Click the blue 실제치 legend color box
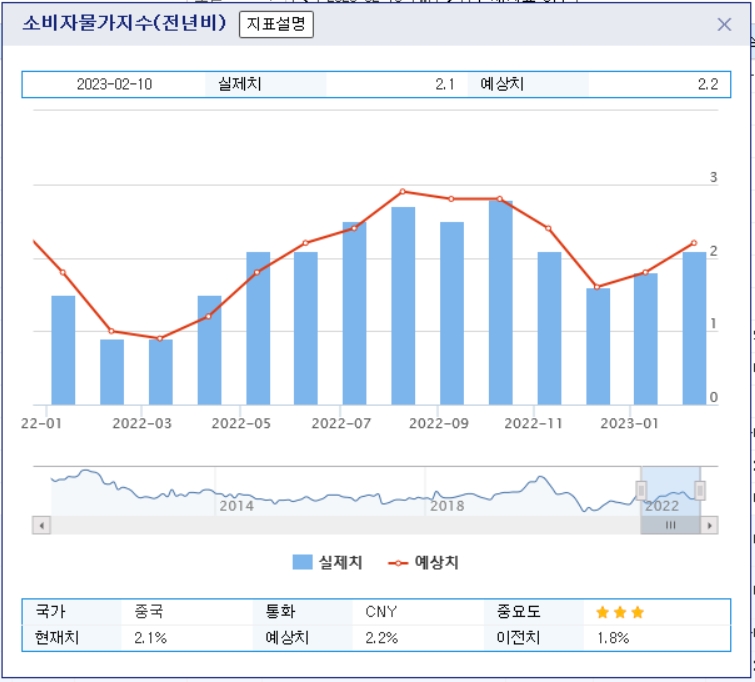Image resolution: width=755 pixels, height=682 pixels. pos(302,562)
